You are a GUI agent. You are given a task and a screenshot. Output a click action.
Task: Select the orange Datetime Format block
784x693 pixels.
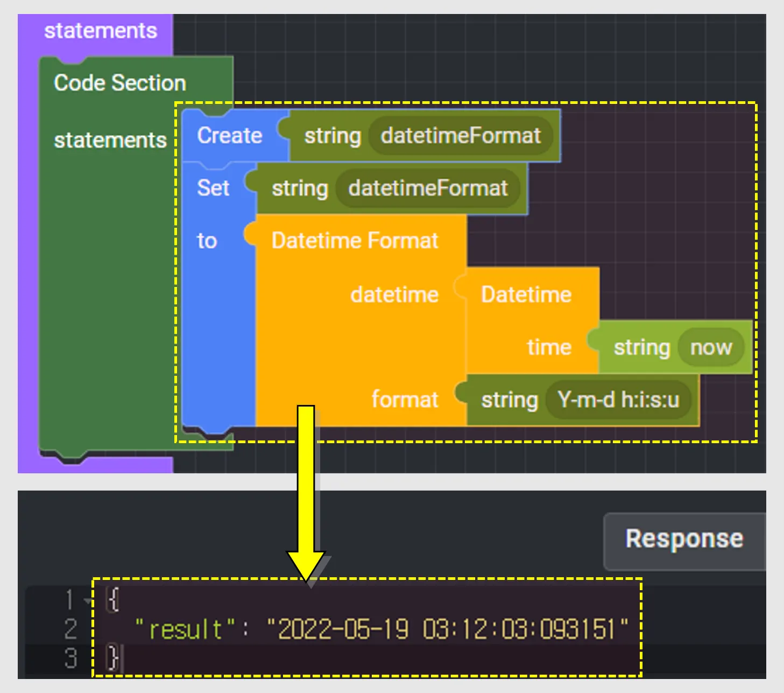tap(355, 240)
